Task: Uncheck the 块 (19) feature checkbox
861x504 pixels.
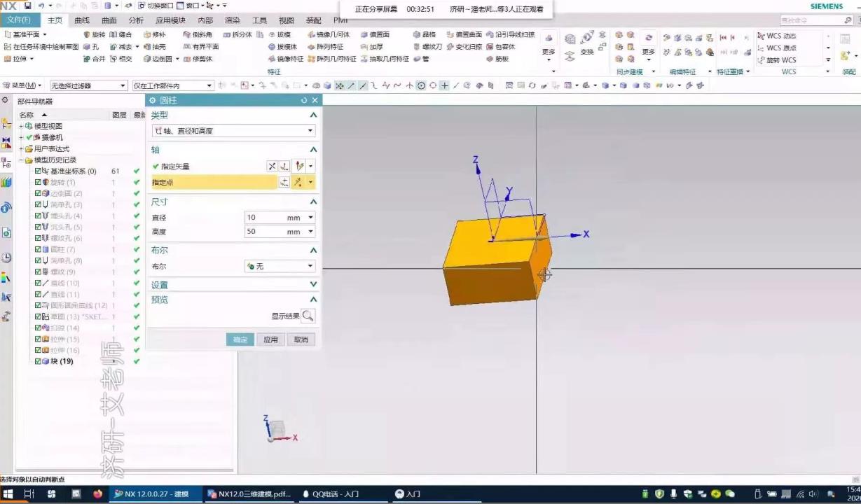Action: pyautogui.click(x=39, y=361)
